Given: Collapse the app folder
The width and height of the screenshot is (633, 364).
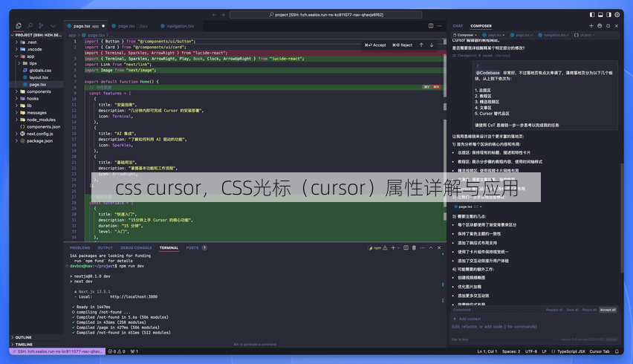Looking at the screenshot, I should click(x=37, y=56).
